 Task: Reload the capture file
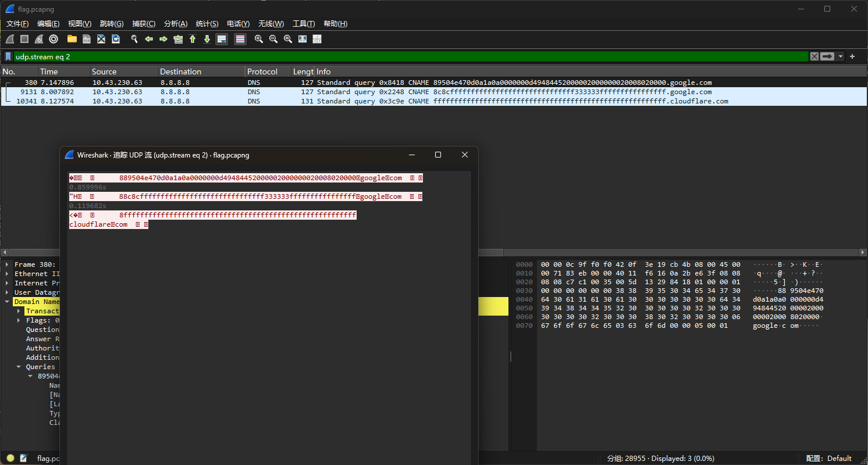(x=116, y=39)
